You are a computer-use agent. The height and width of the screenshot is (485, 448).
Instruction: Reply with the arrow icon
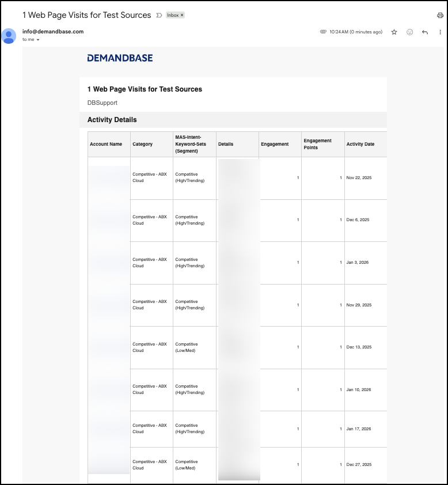click(425, 32)
